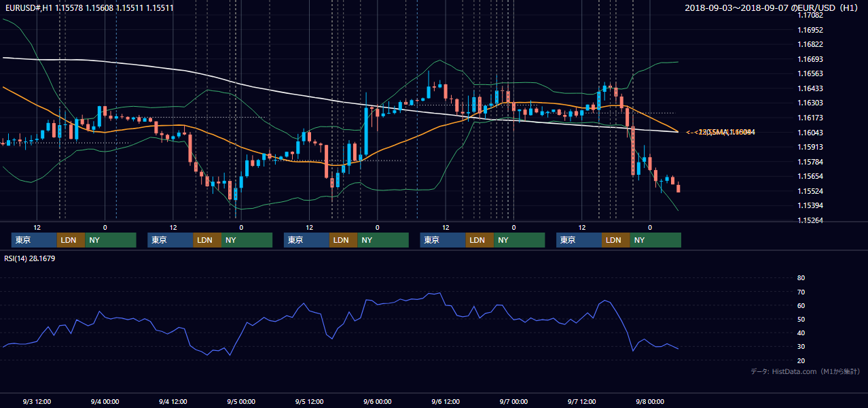
Task: Click the 1.15264 price axis label
Action: [810, 220]
